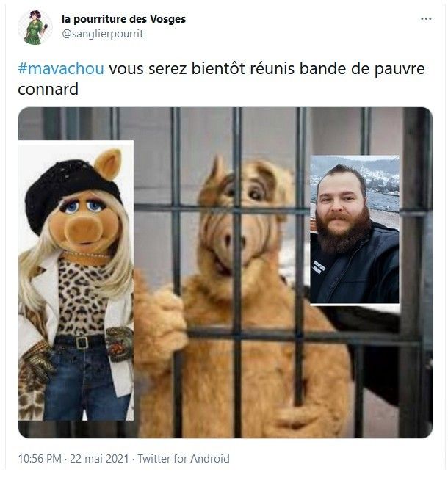This screenshot has height=486, width=448.
Task: Click the 22 mai 2021 date
Action: [x=99, y=458]
